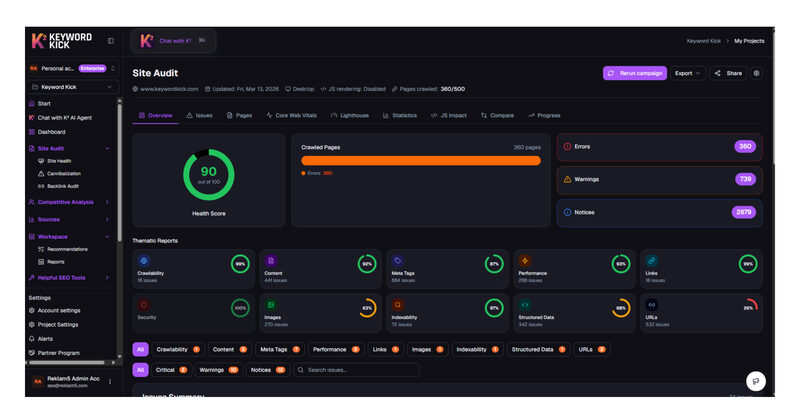Open the floating chat support icon
The width and height of the screenshot is (800, 417).
[x=756, y=381]
